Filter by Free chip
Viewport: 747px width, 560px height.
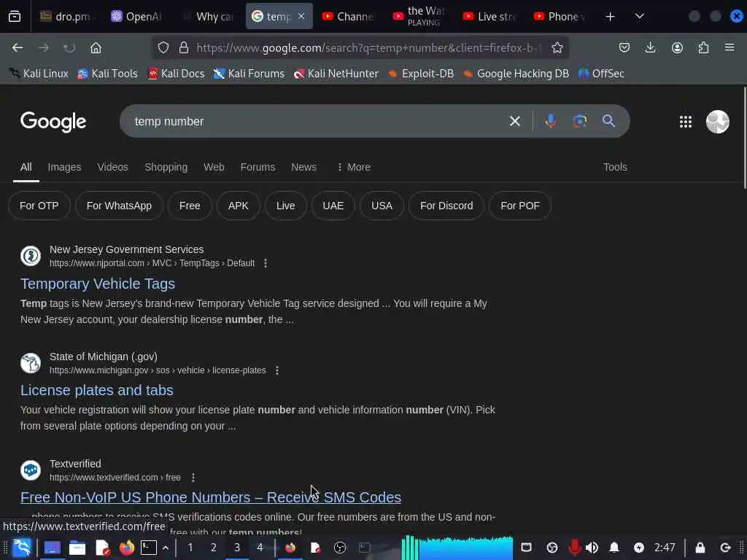[190, 206]
